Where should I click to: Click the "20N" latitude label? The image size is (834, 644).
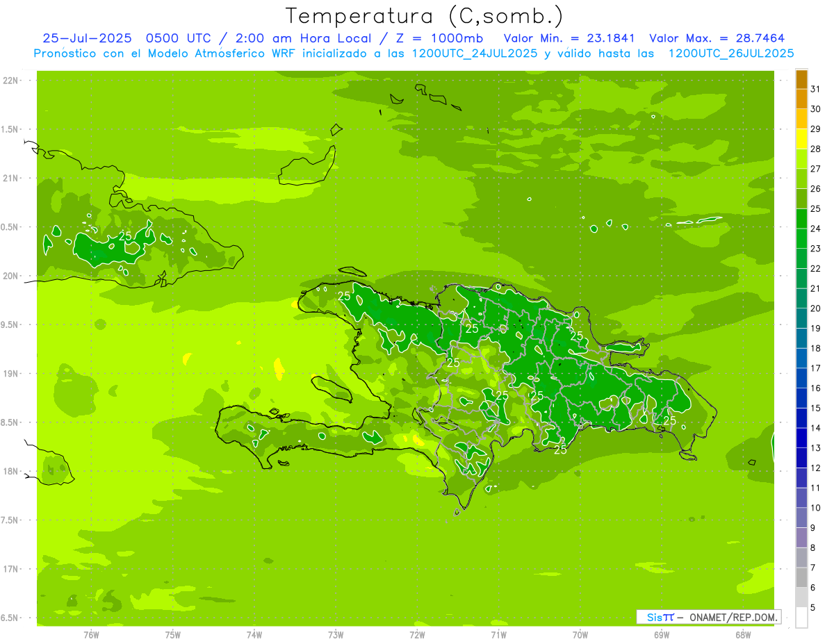10,276
